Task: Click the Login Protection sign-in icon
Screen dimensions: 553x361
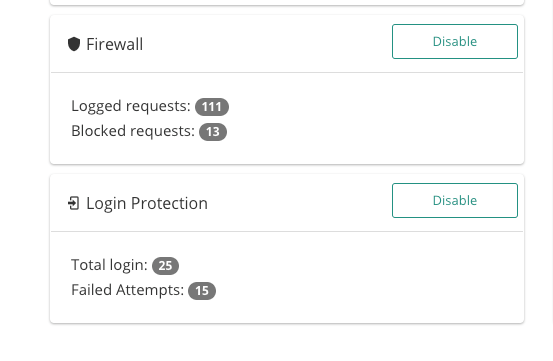Action: tap(73, 203)
